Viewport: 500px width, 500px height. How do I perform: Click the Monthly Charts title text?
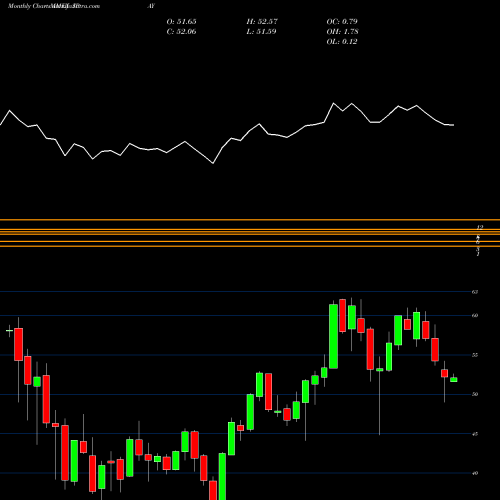pos(29,6)
